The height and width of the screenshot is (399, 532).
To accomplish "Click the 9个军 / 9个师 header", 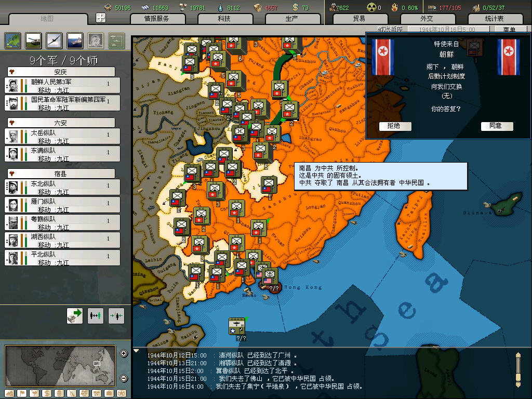I will click(64, 60).
